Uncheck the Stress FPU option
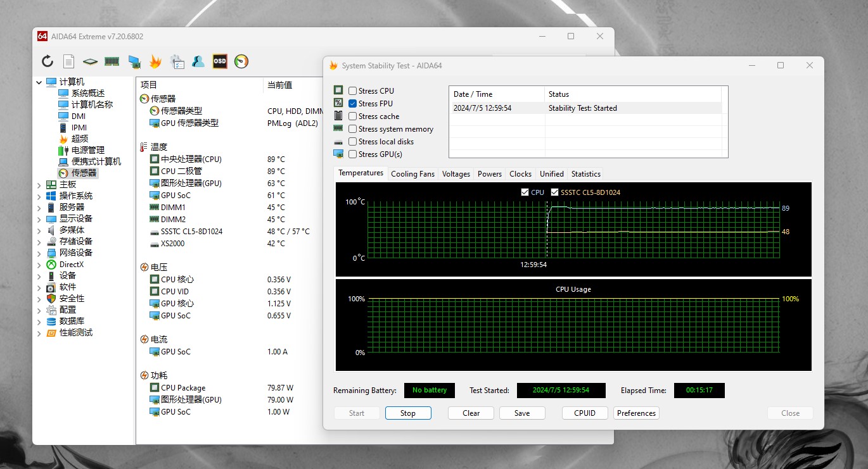The height and width of the screenshot is (469, 868). [x=352, y=104]
